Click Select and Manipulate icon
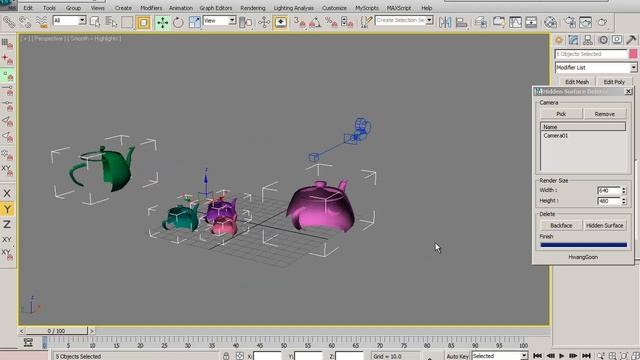Screen dimensions: 640x360 click(264, 22)
